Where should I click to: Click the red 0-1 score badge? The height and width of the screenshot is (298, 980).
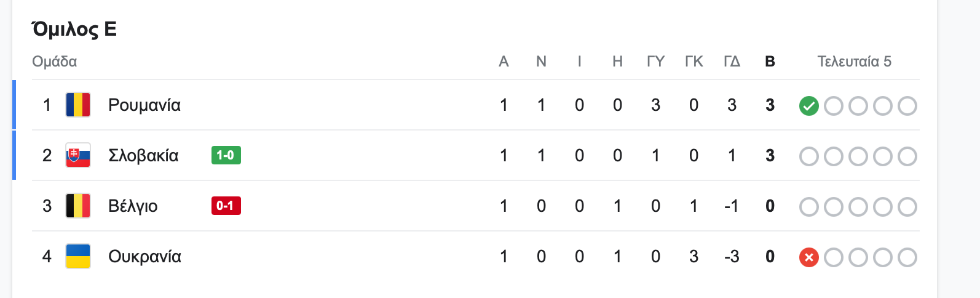[226, 206]
